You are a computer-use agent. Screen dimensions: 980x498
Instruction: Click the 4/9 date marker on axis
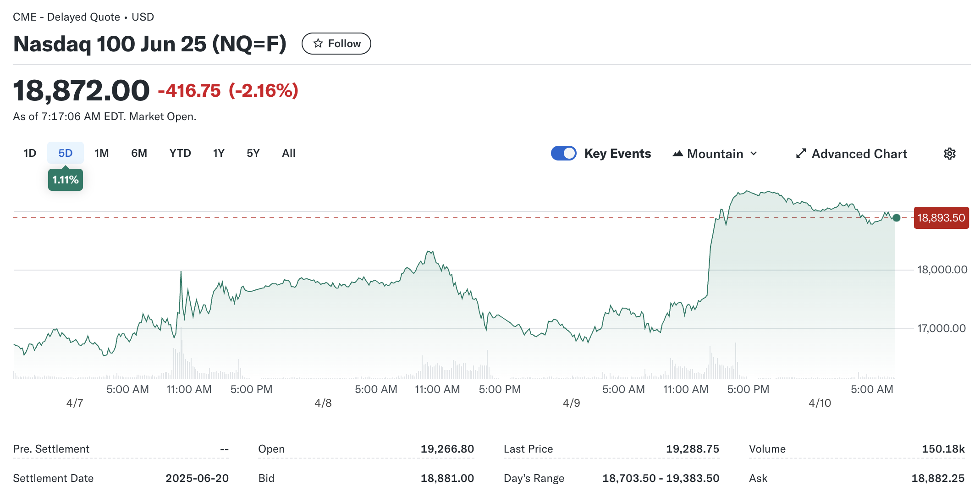coord(571,403)
